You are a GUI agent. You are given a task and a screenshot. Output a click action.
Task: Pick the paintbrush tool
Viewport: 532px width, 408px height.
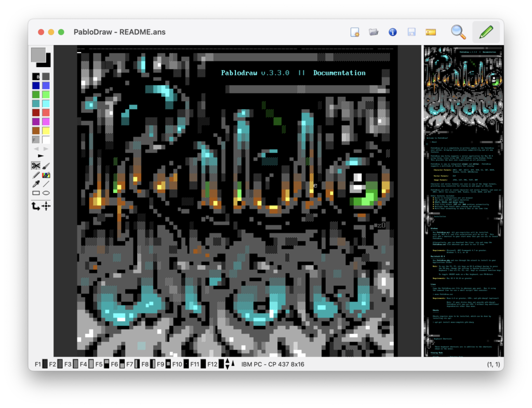pos(46,166)
